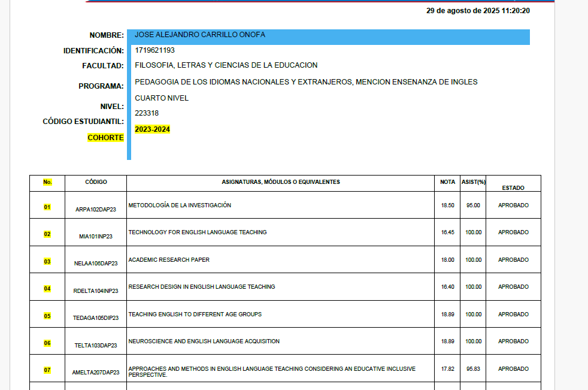The image size is (588, 390).
Task: Select the highlighted 2023-2024 cohort value
Action: point(152,129)
